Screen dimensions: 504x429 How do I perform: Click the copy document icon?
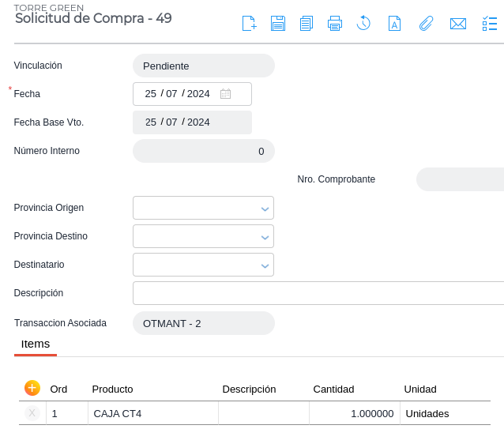pyautogui.click(x=307, y=23)
